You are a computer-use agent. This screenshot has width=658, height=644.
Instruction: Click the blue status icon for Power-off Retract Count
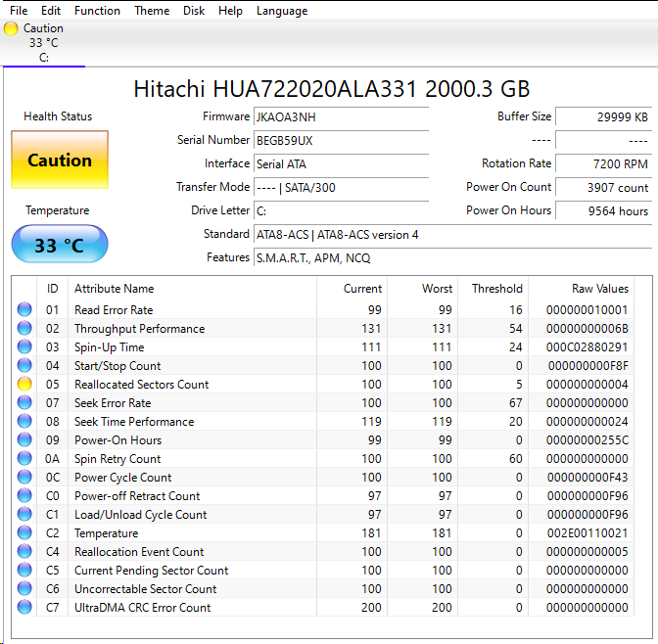[x=24, y=495]
